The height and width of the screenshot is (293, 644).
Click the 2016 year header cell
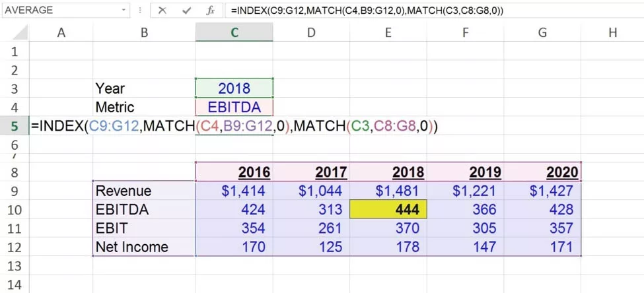[x=234, y=172]
